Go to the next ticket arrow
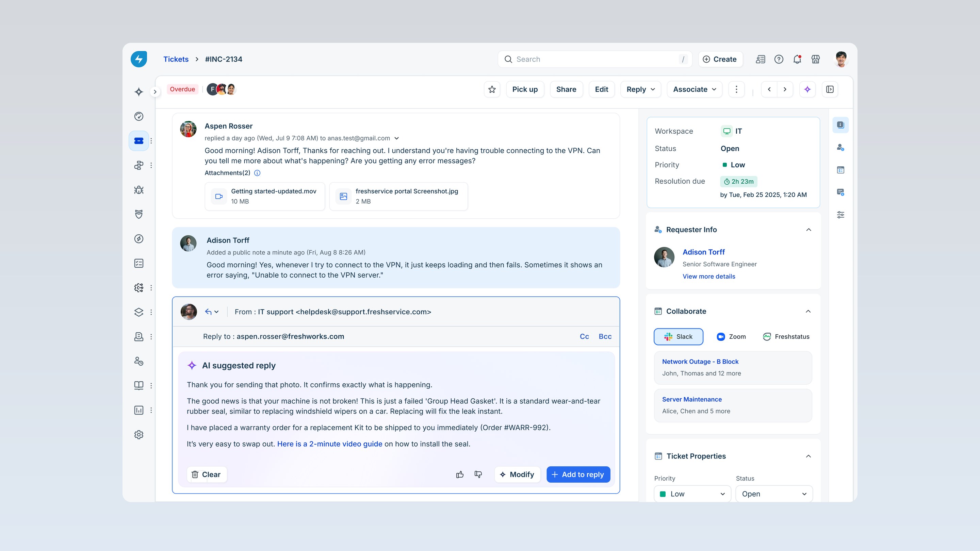The height and width of the screenshot is (551, 980). [785, 89]
